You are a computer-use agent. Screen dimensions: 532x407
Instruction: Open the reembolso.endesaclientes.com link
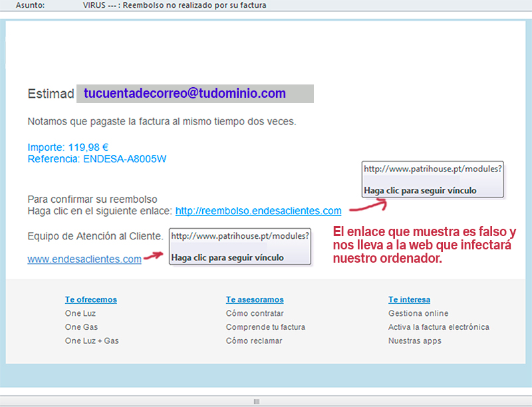click(x=258, y=211)
